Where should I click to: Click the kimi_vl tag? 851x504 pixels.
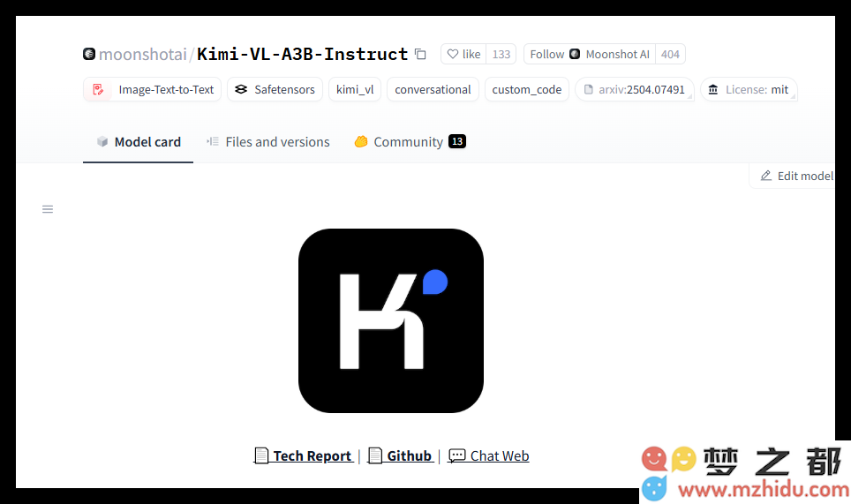[355, 90]
